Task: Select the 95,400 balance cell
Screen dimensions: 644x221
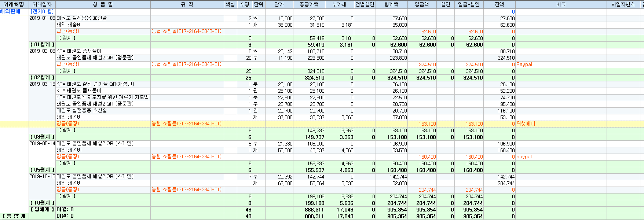Action: tap(500, 104)
